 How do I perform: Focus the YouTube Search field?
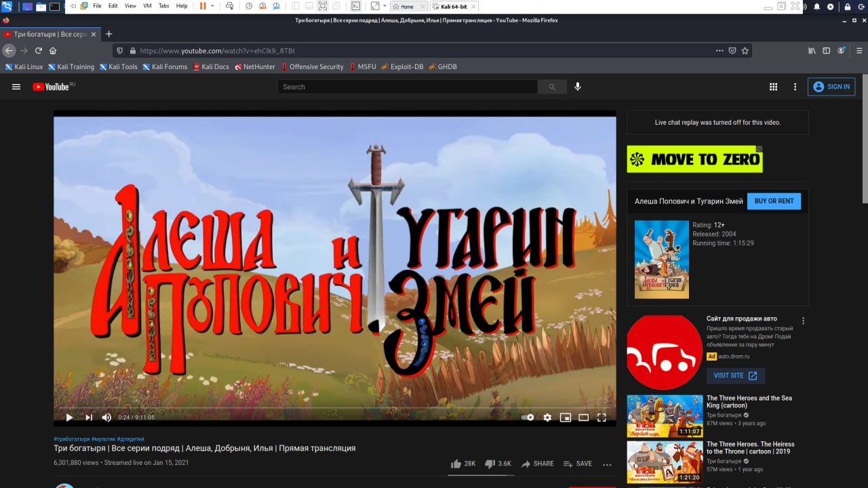pos(408,87)
